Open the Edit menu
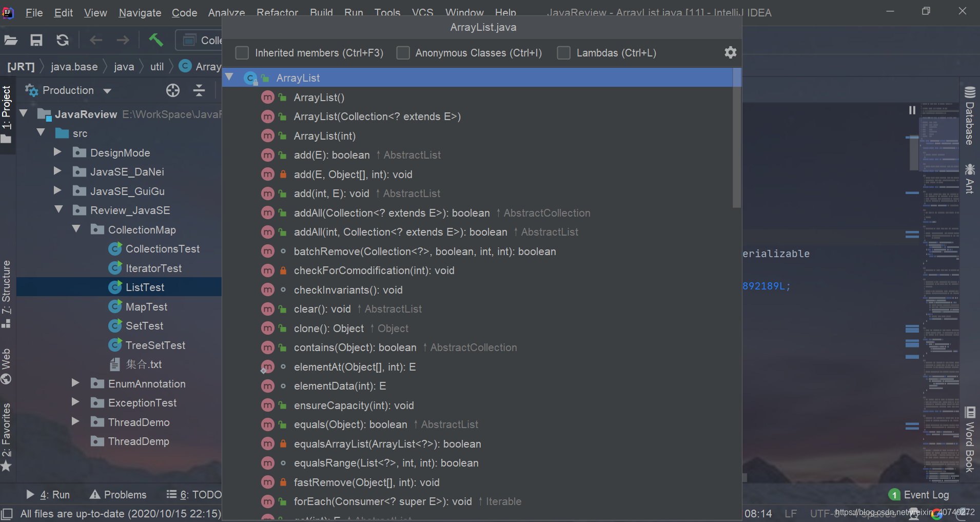The height and width of the screenshot is (522, 980). [x=64, y=12]
